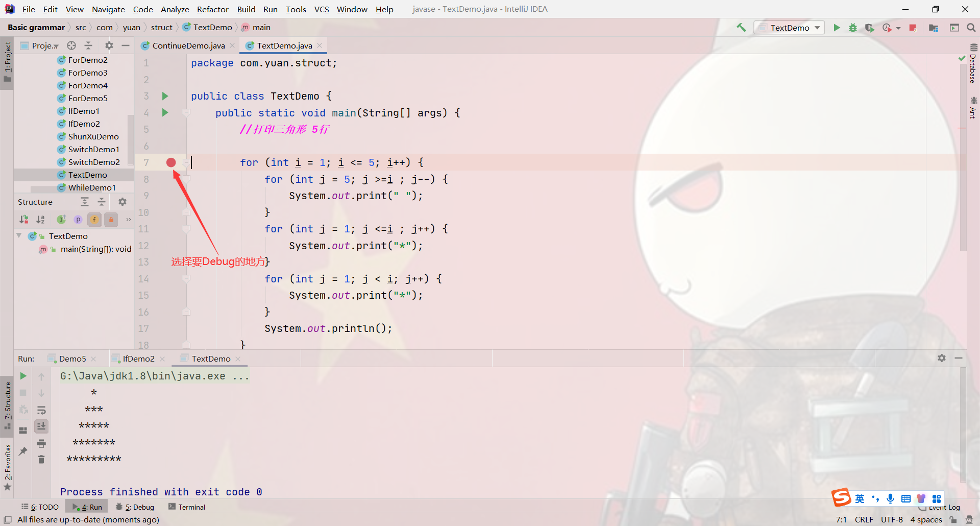Open the Debug tool window button
980x526 pixels.
(x=135, y=507)
